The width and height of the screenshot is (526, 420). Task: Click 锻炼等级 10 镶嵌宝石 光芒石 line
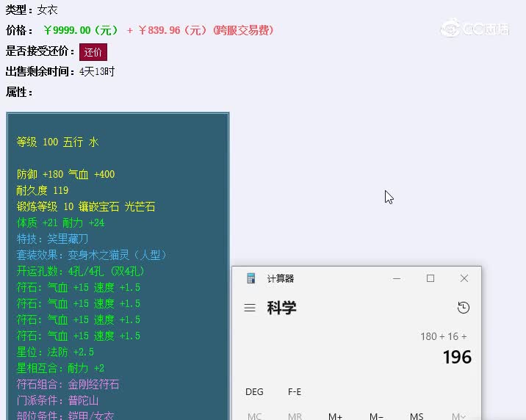click(x=86, y=206)
